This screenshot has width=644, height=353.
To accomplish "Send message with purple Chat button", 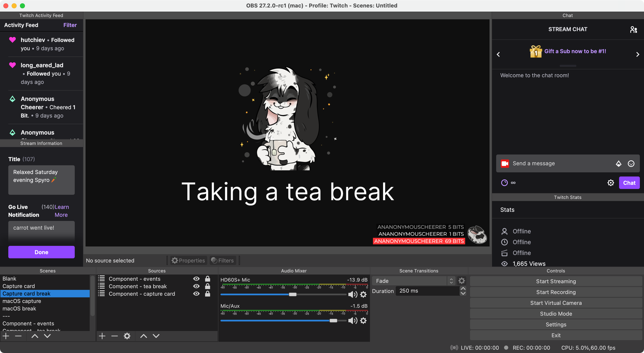I will point(629,183).
